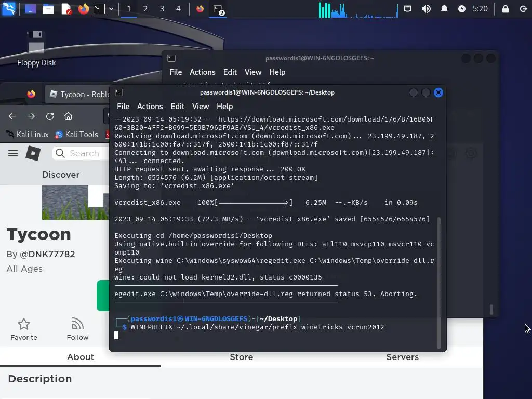This screenshot has height=399, width=532.
Task: Switch to the About tab
Action: pyautogui.click(x=81, y=357)
